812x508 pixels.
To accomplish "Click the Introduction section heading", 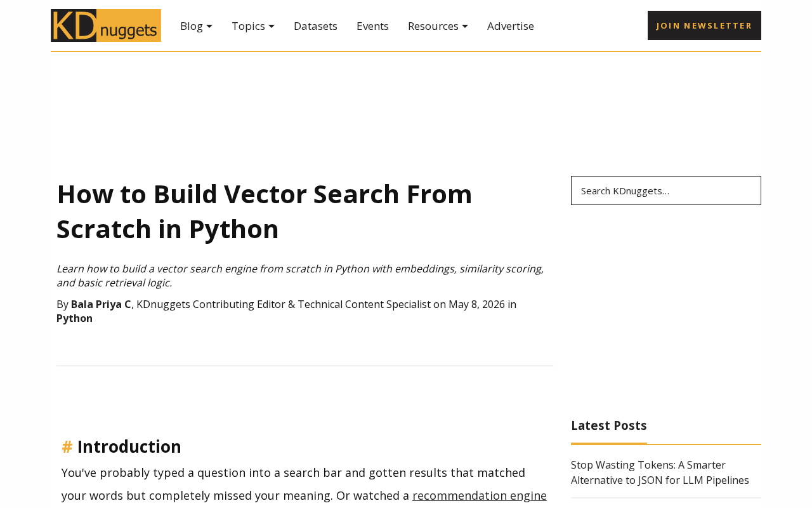I will tap(129, 446).
